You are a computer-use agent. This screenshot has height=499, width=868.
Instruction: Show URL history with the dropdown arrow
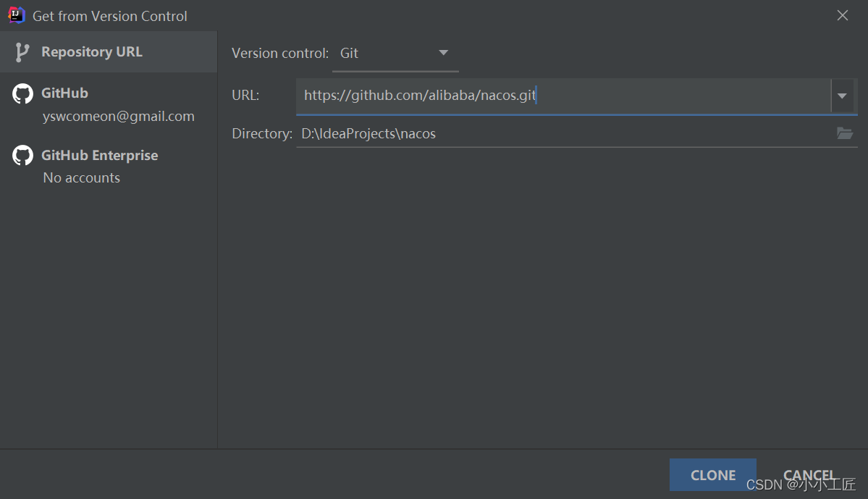click(843, 96)
